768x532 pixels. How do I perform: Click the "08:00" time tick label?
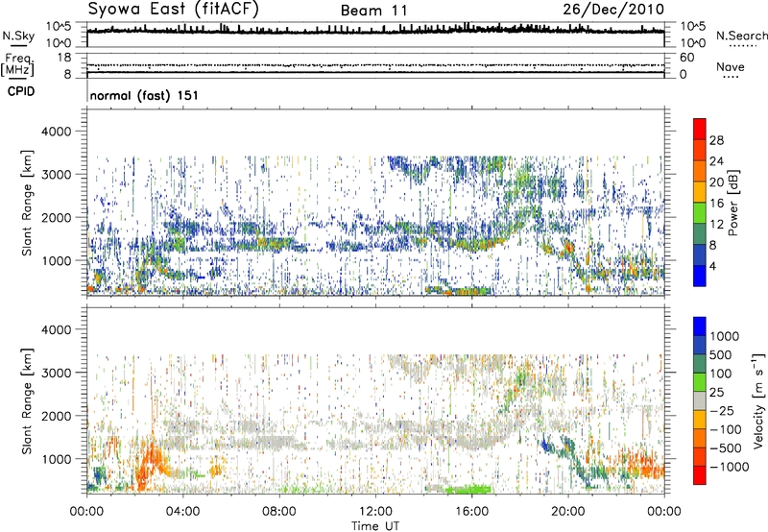pyautogui.click(x=279, y=512)
